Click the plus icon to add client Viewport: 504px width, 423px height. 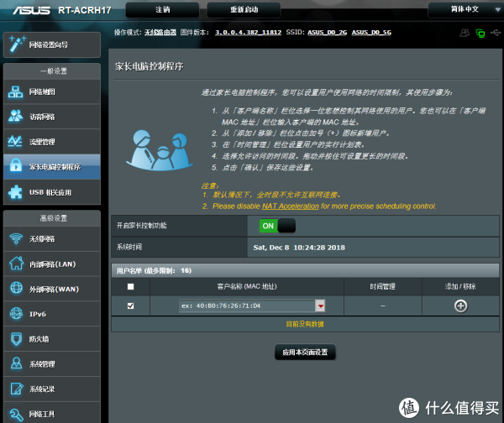(x=460, y=305)
